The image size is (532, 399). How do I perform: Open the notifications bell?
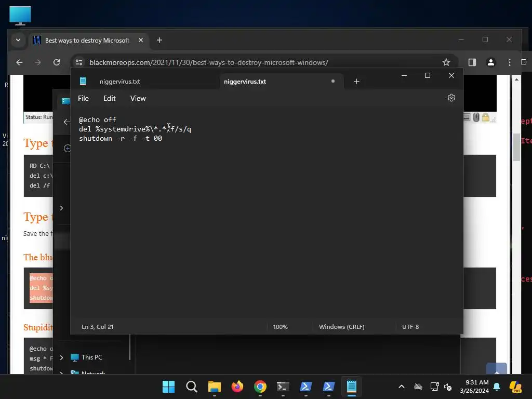497,387
